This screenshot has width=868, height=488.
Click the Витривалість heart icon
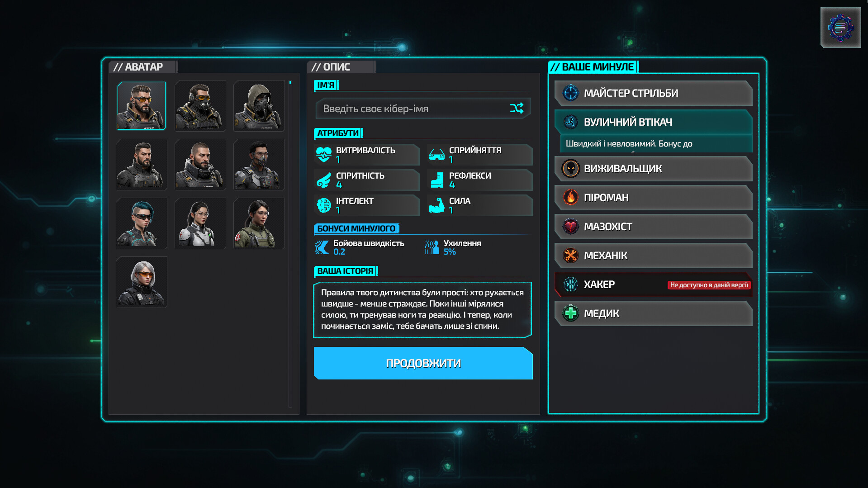coord(324,155)
